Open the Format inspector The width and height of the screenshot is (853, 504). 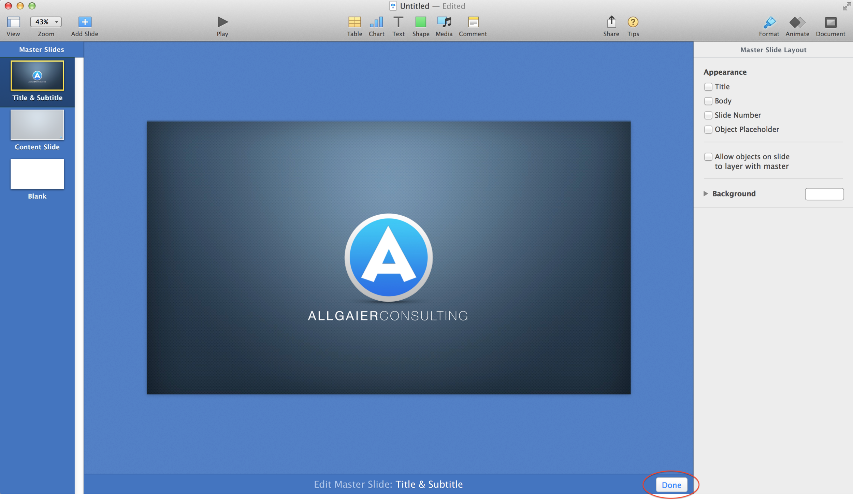coord(769,22)
